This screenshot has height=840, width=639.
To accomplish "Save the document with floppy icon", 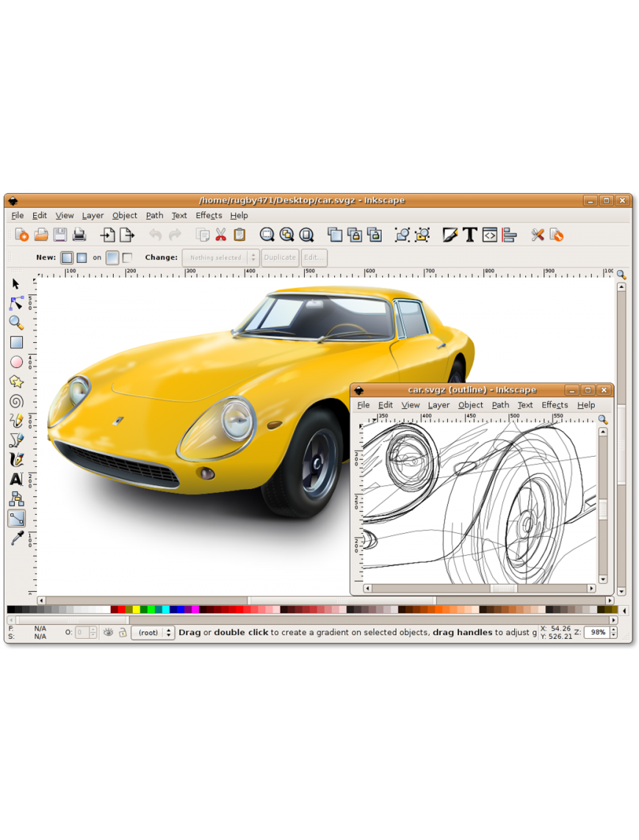I will point(60,235).
